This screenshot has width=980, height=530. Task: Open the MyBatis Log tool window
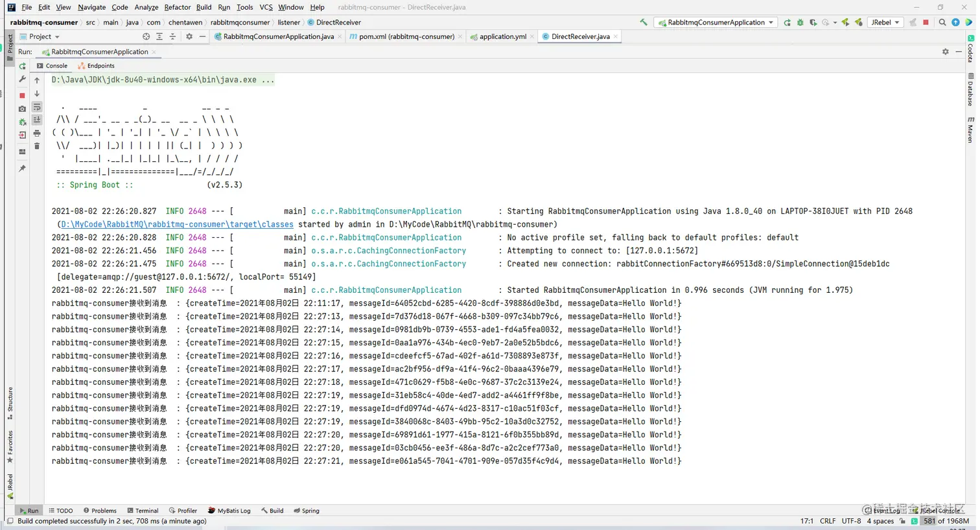pos(229,511)
